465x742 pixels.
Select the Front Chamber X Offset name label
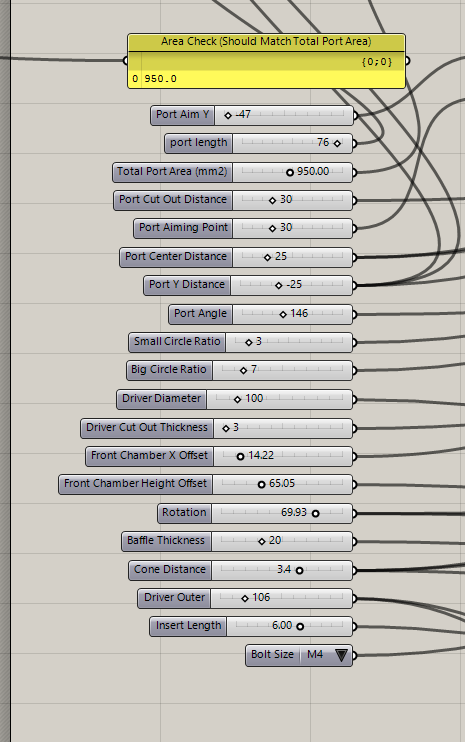tap(149, 456)
